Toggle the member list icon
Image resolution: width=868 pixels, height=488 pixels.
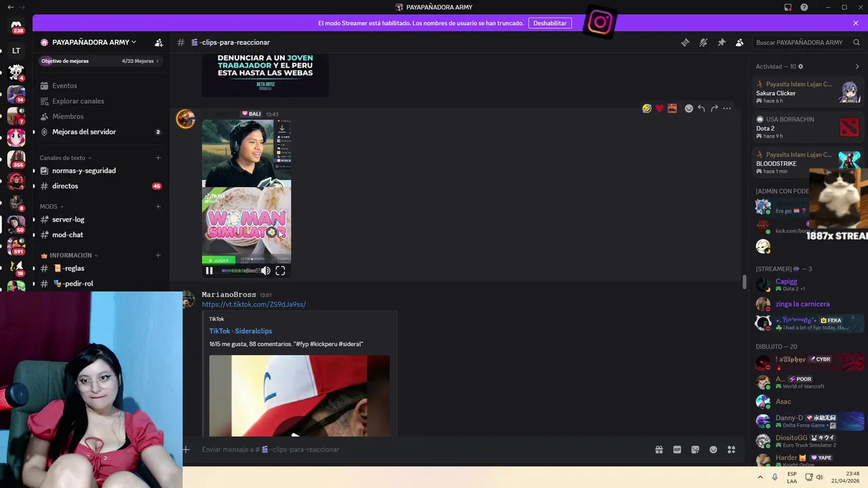point(740,42)
